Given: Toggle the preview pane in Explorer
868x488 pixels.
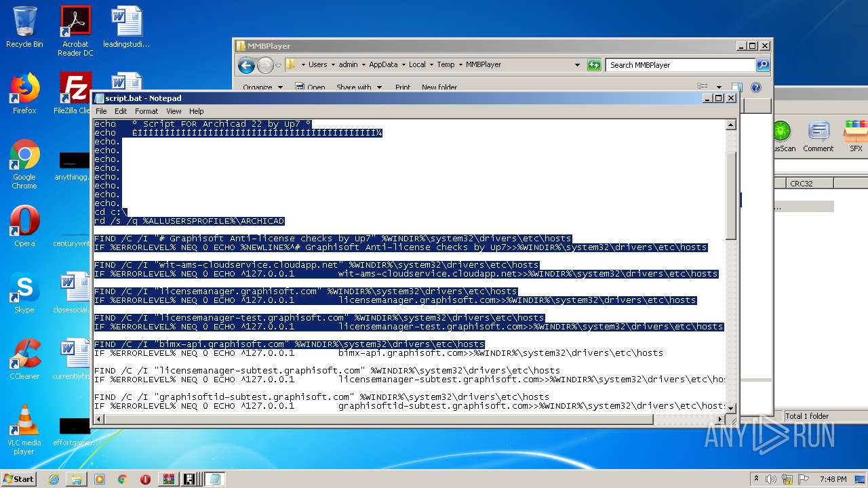Looking at the screenshot, I should (x=737, y=87).
